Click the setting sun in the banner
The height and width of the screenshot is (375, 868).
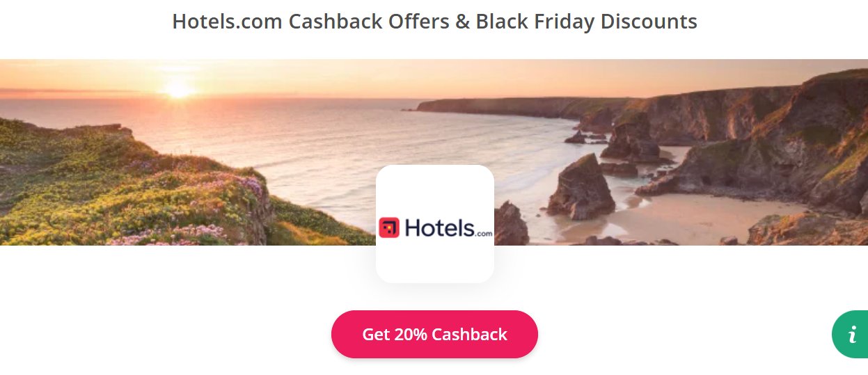(177, 89)
